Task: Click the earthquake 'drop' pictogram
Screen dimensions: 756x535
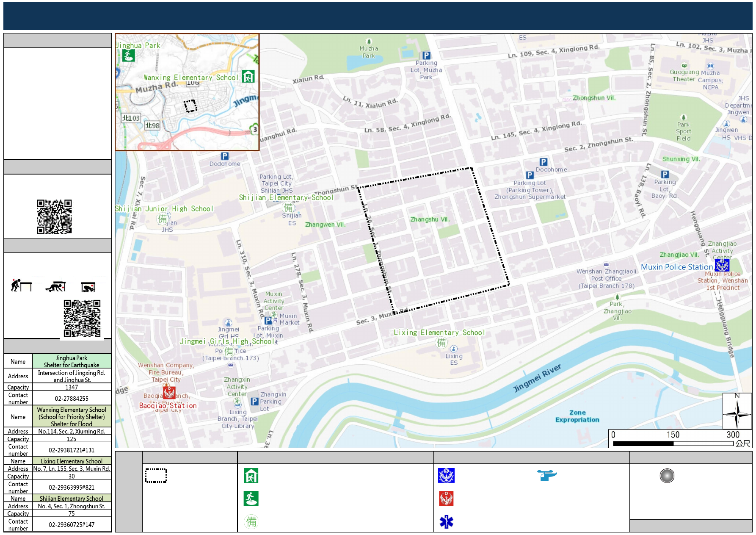Action: (21, 286)
